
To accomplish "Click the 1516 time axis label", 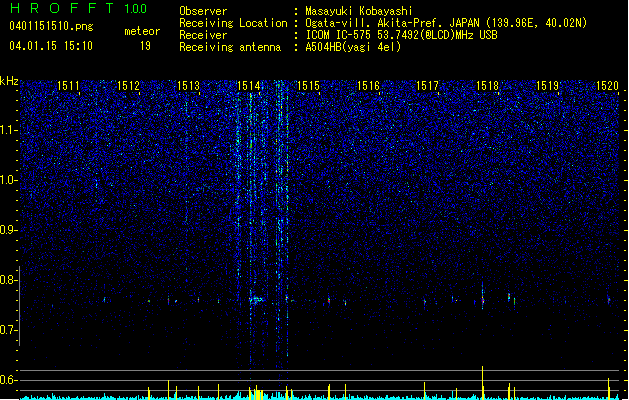I will [x=368, y=86].
